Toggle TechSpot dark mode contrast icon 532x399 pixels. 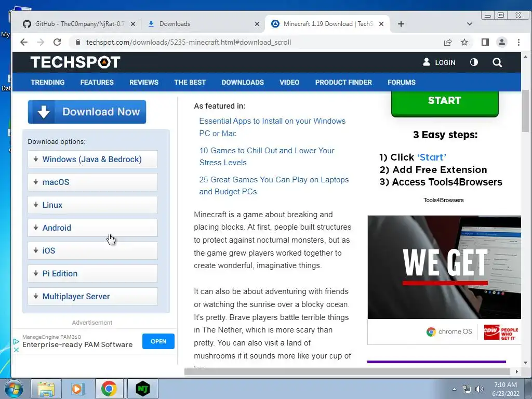point(474,62)
